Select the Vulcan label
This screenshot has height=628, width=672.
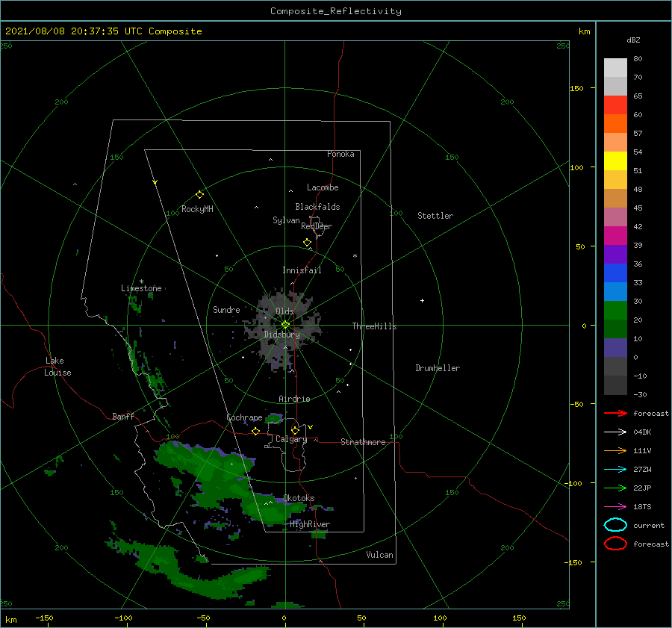click(380, 555)
